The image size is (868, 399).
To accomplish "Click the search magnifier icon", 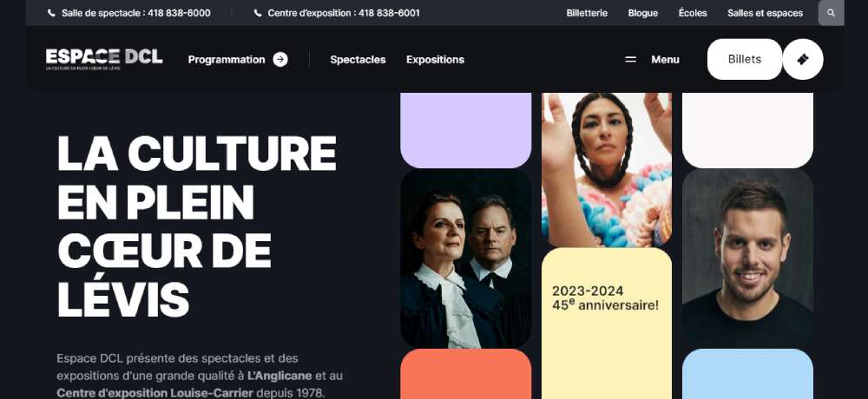I will (x=831, y=13).
